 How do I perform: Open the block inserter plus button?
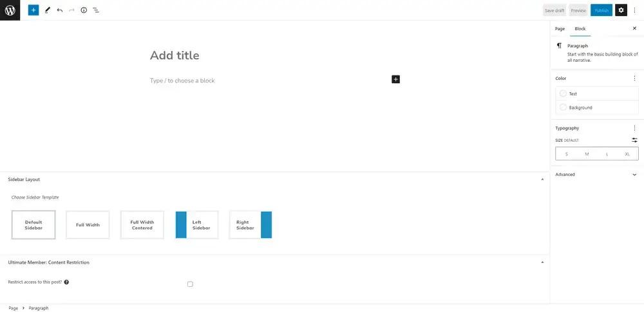(x=33, y=10)
